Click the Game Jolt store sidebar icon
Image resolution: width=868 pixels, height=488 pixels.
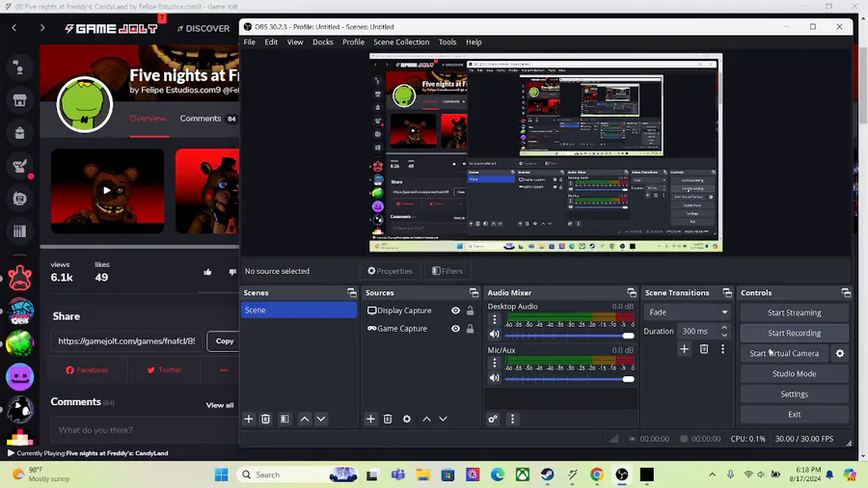(20, 100)
